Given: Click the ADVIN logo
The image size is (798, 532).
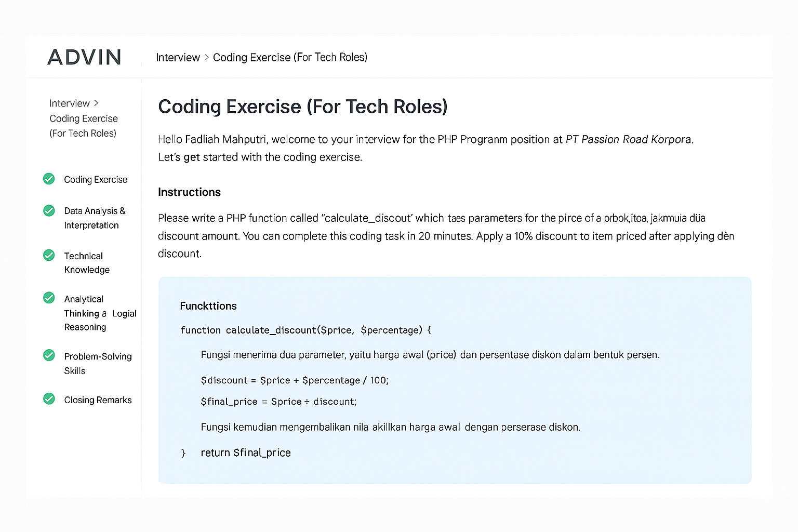Looking at the screenshot, I should [84, 57].
